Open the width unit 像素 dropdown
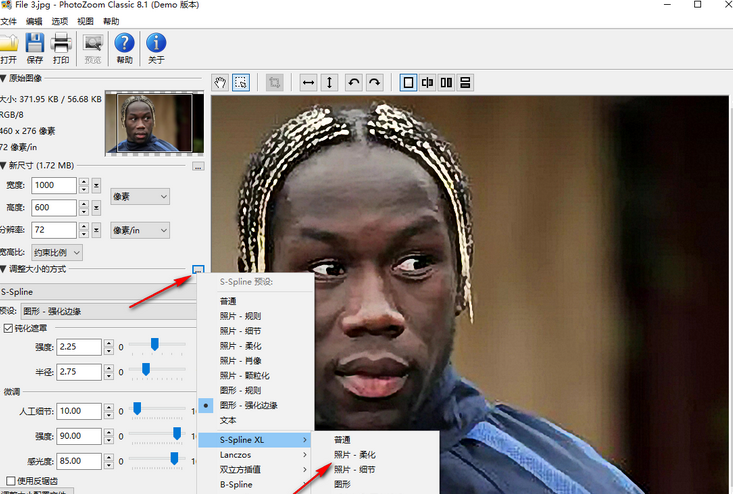Viewport: 733px width, 494px height. (140, 197)
